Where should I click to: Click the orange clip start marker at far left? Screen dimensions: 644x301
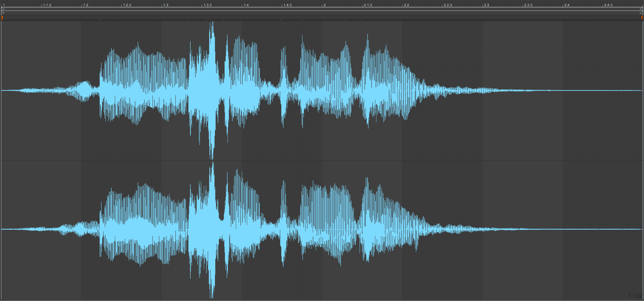tap(2, 18)
